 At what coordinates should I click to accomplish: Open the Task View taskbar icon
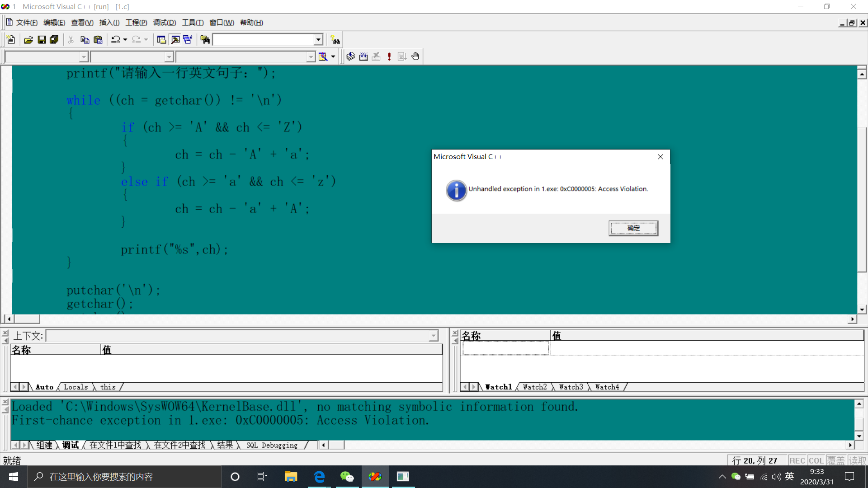point(262,477)
